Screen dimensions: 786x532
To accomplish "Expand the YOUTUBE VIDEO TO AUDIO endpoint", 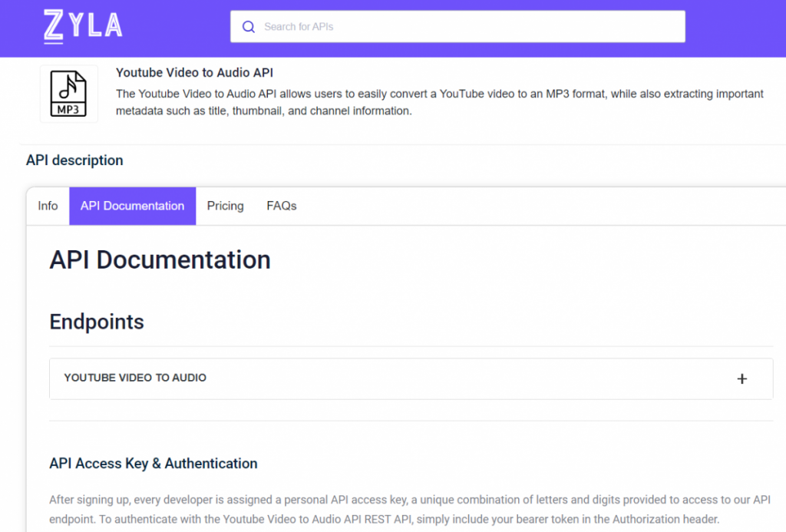I will pos(411,378).
